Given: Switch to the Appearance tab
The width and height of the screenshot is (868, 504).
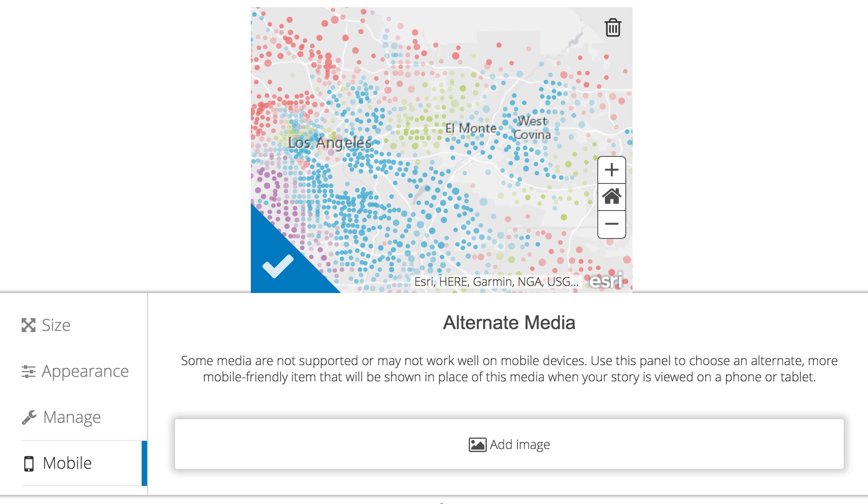Looking at the screenshot, I should (85, 371).
